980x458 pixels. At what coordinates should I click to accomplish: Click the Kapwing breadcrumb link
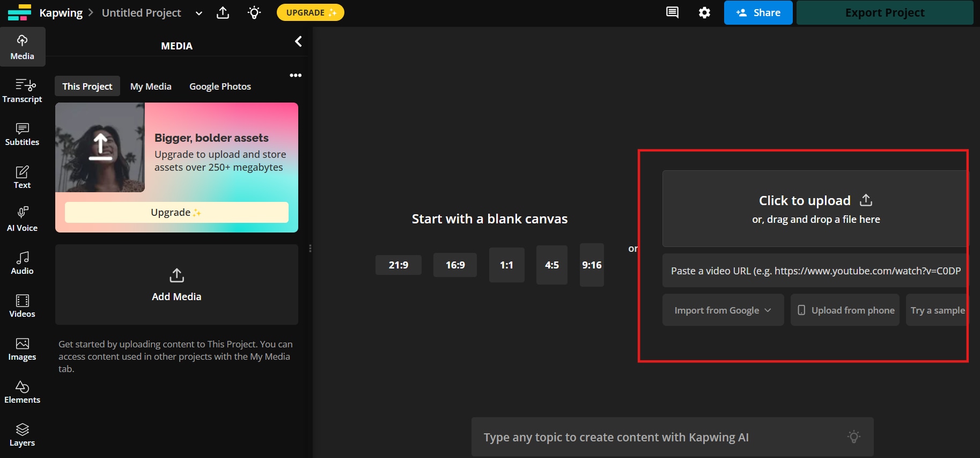pos(61,13)
